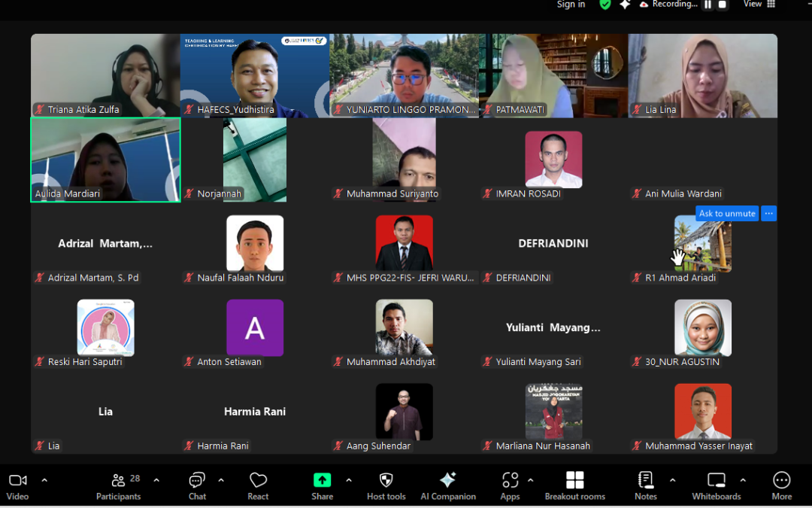Click the Recording status indicator
The height and width of the screenshot is (508, 812).
(x=668, y=5)
